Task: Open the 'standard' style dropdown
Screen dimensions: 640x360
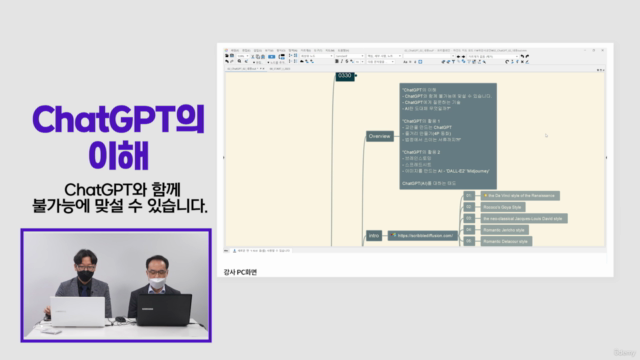Action: [x=349, y=56]
